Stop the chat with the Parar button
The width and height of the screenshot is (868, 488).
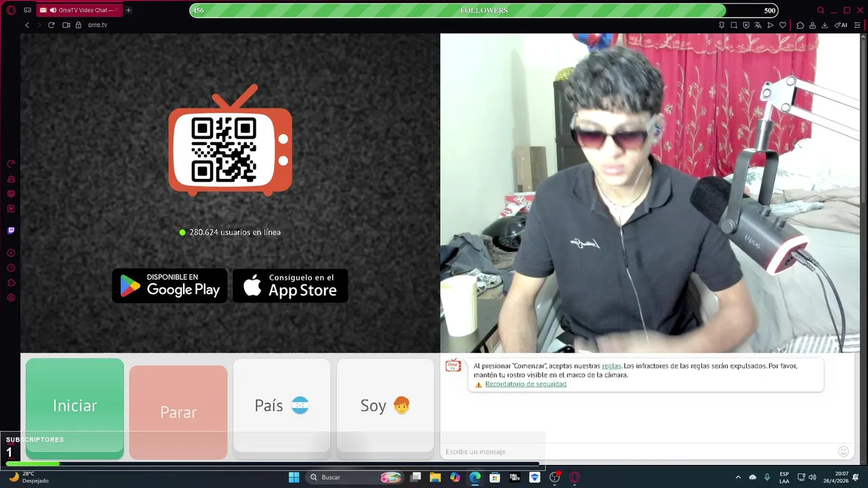point(178,412)
